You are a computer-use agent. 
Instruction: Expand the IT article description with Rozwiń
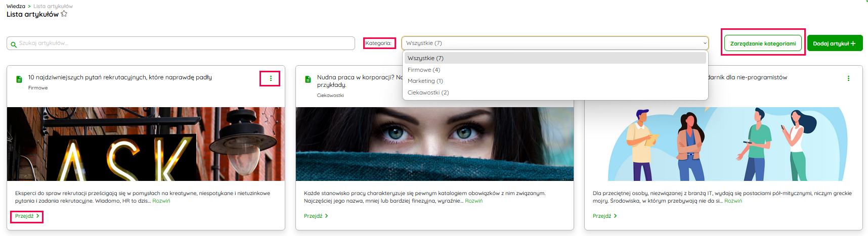733,201
